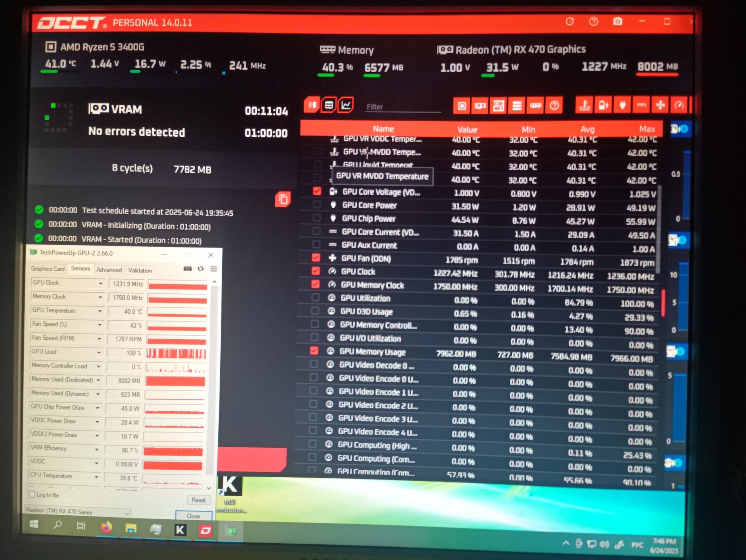Sort sensor table by Avg column
This screenshot has width=746, height=560.
click(587, 129)
